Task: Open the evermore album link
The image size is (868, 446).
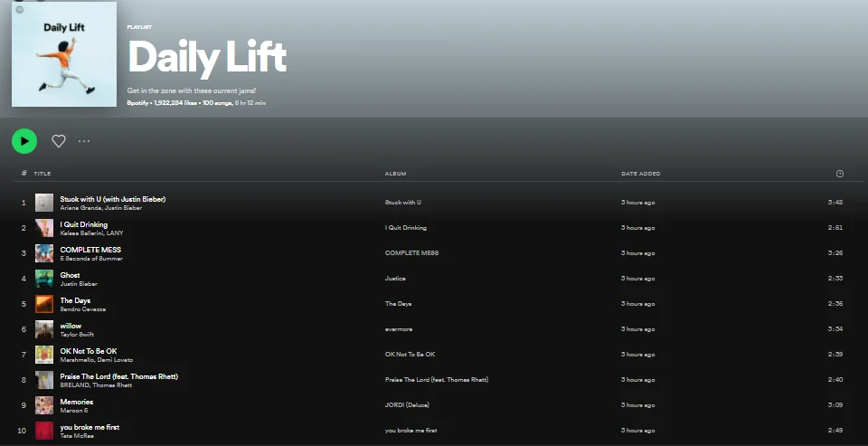Action: tap(399, 329)
